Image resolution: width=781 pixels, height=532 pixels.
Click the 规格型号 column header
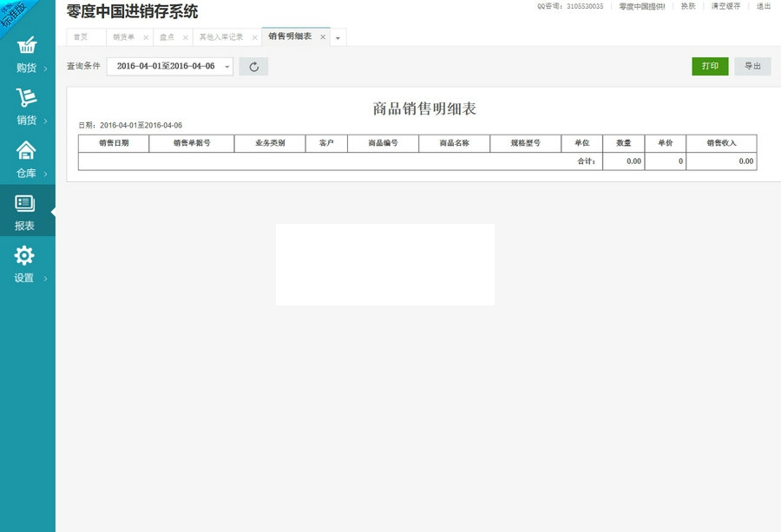coord(526,143)
